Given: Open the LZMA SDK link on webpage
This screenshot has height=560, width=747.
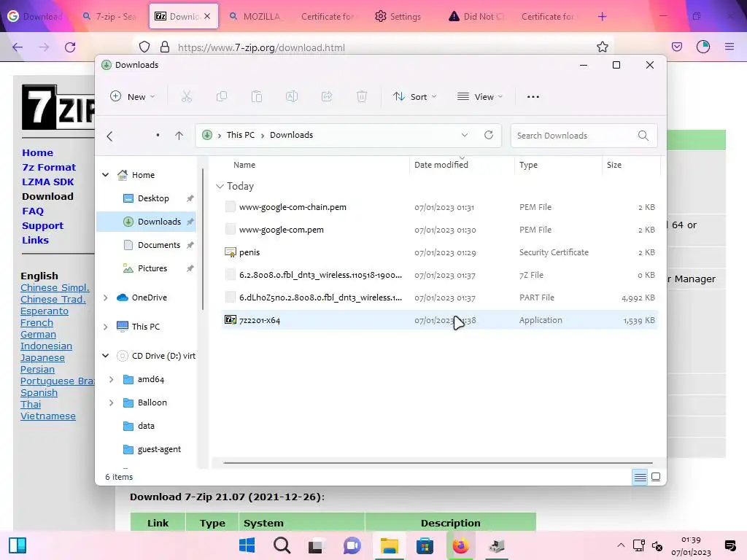Looking at the screenshot, I should pos(47,182).
